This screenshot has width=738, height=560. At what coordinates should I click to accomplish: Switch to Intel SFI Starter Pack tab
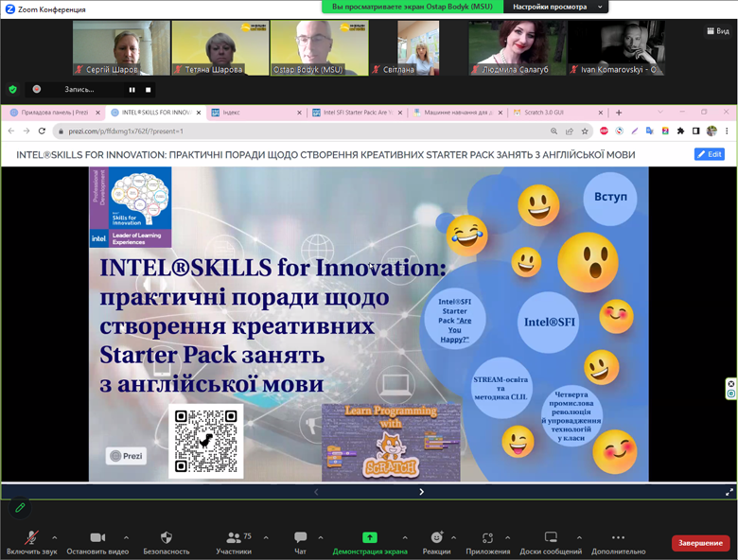tap(358, 112)
